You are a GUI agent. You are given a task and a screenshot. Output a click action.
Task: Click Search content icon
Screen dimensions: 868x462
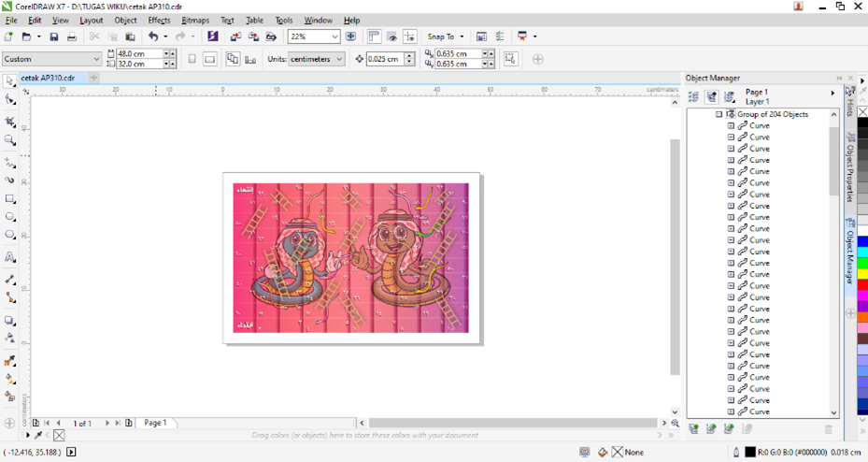click(213, 36)
